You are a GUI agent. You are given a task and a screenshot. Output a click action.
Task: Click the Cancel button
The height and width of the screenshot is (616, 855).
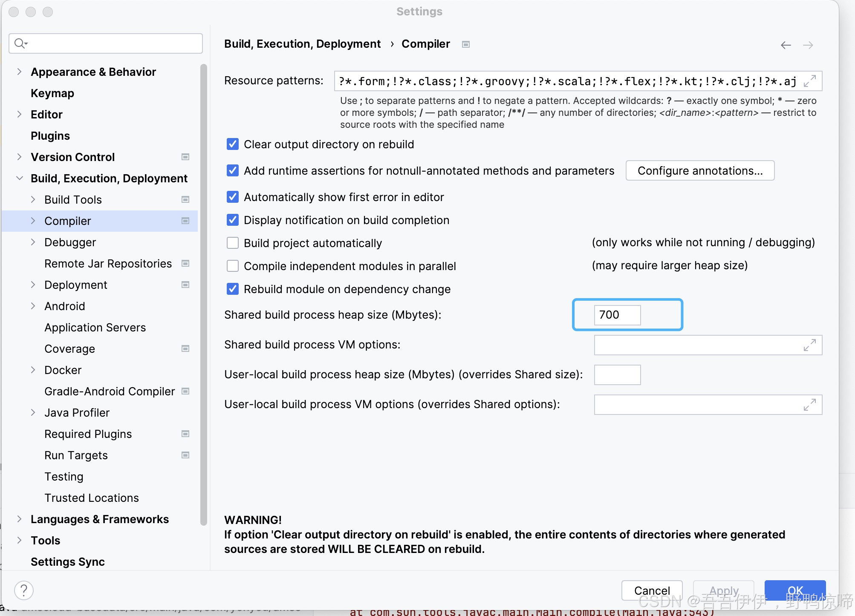pos(652,590)
